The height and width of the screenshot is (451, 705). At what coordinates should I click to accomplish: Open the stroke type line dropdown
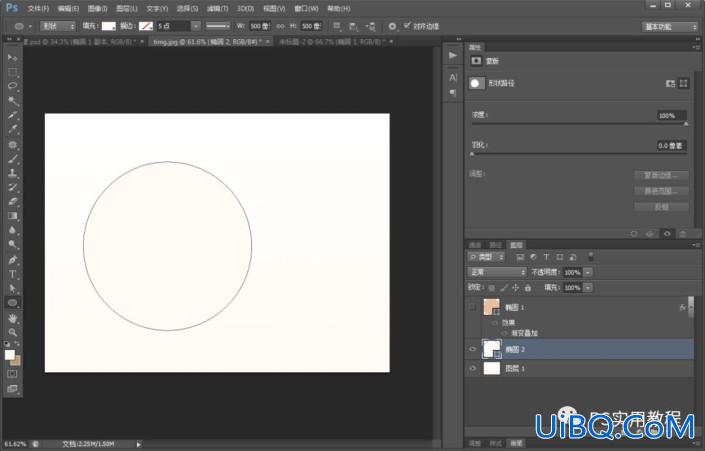pyautogui.click(x=218, y=27)
